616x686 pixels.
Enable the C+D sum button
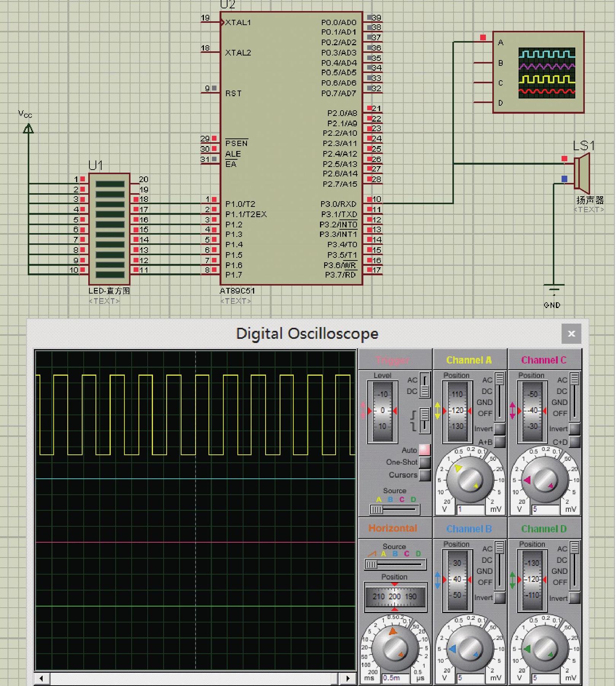pos(574,441)
